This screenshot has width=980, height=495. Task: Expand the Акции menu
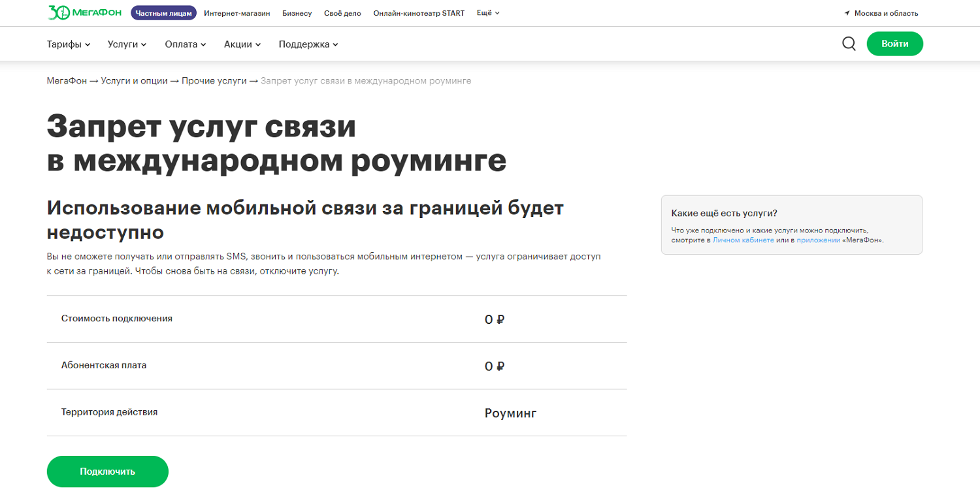[242, 44]
